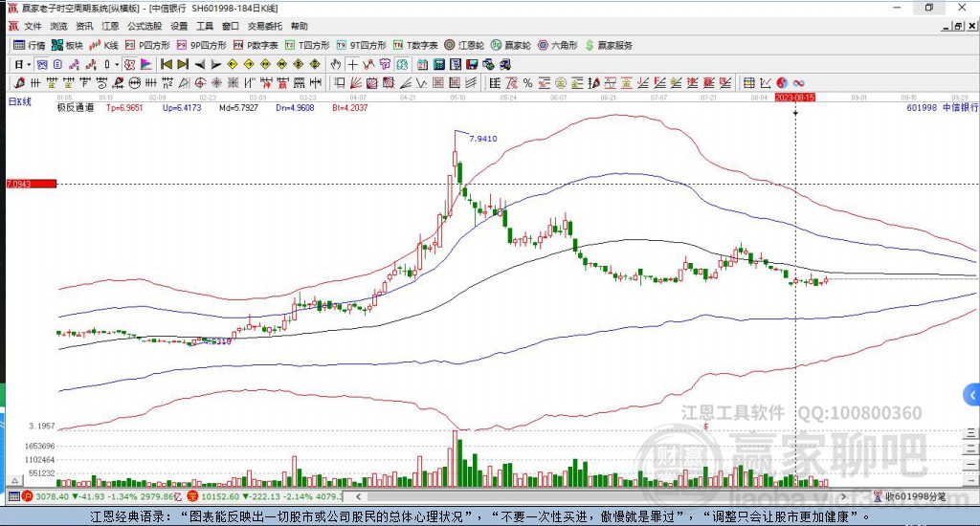The image size is (980, 526).
Task: Open the 板块 sector view
Action: [67, 45]
